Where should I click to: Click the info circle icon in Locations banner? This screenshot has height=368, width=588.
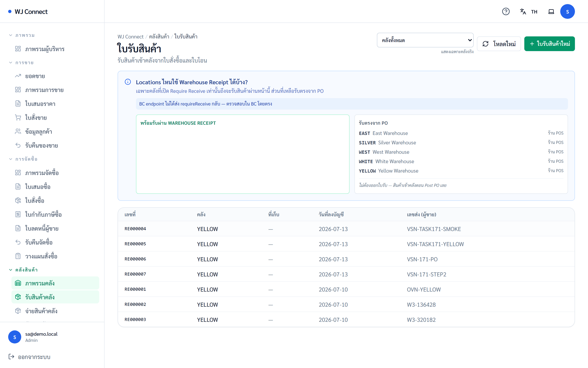(x=128, y=82)
